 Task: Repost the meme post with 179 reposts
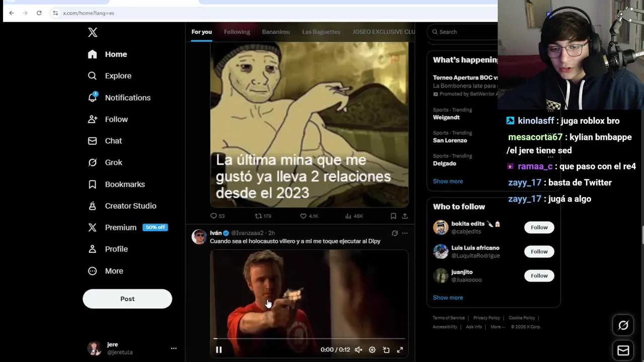(x=263, y=216)
